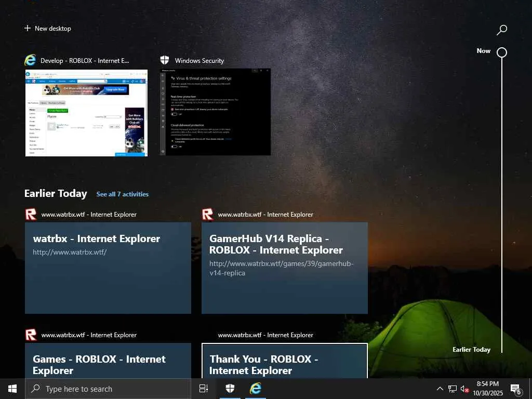
Task: Click the network status tray icon
Action: [x=453, y=389]
